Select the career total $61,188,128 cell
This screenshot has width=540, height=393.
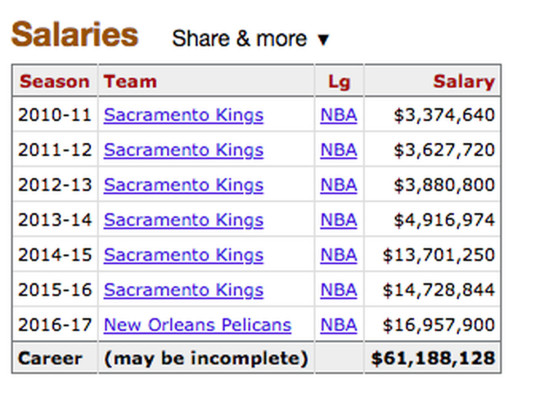433,358
